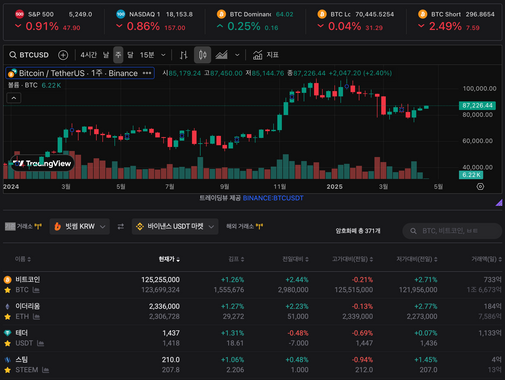Click the 비트코인 coin logo
Screen dimensions: 505x380
[x=7, y=280]
